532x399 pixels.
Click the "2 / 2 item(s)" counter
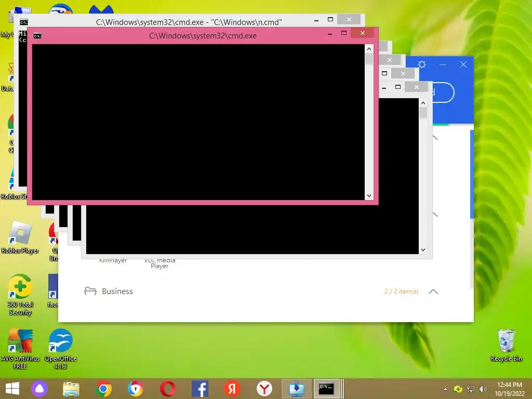coord(402,291)
